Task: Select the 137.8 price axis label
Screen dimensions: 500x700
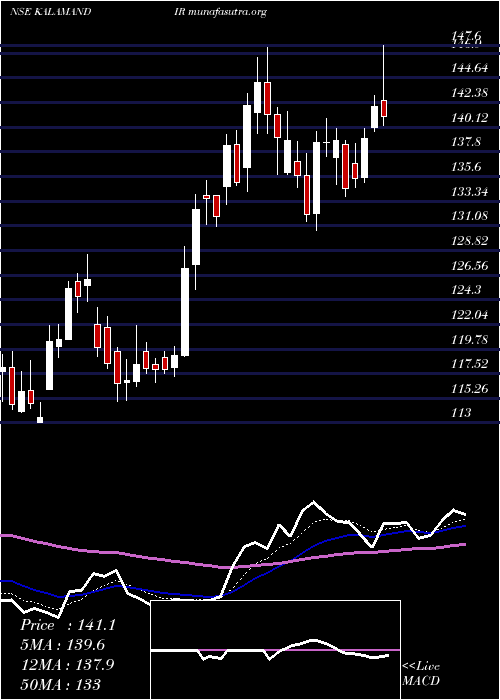Action: pos(466,142)
